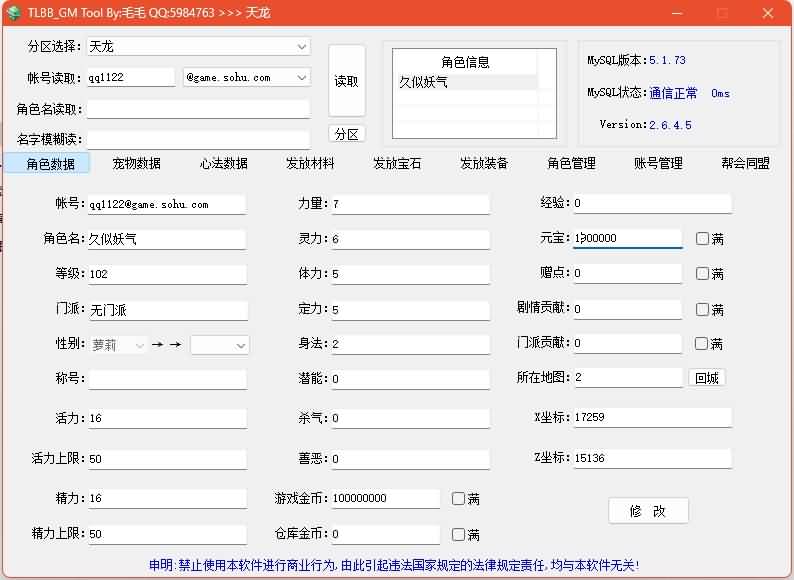The image size is (794, 580).
Task: Close the TLBB_GM Tool window
Action: point(768,13)
